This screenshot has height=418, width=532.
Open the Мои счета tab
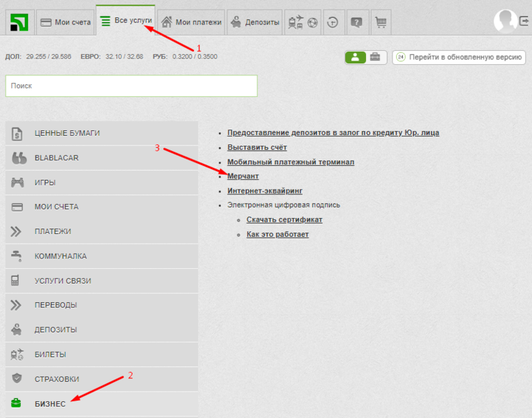[x=66, y=22]
